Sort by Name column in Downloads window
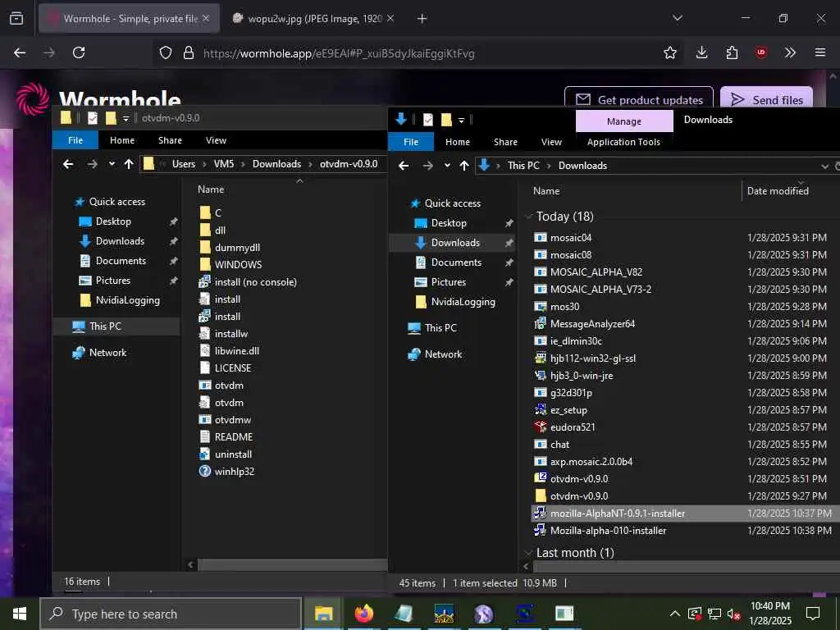 point(546,190)
